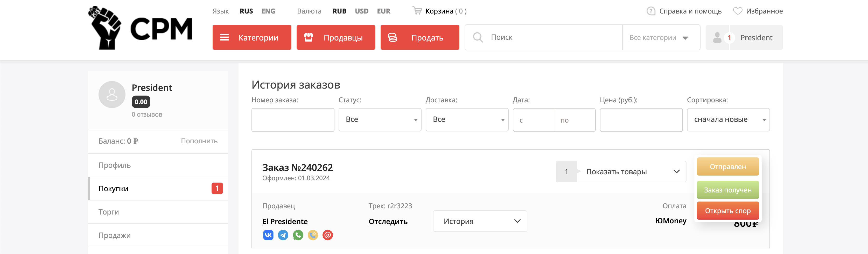Screen dimensions: 868x254
Task: Click the hamburger icon in Категории
Action: pos(225,37)
